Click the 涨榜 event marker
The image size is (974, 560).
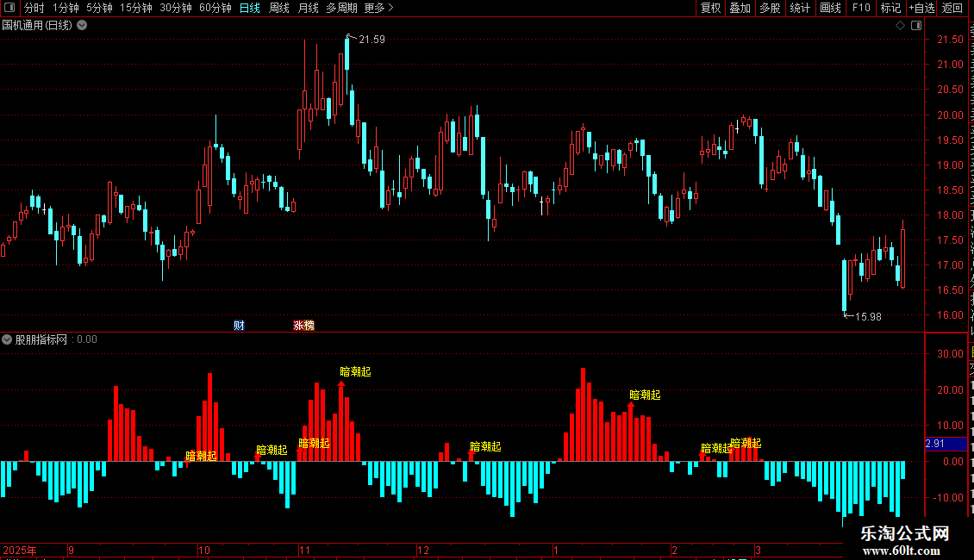point(303,326)
